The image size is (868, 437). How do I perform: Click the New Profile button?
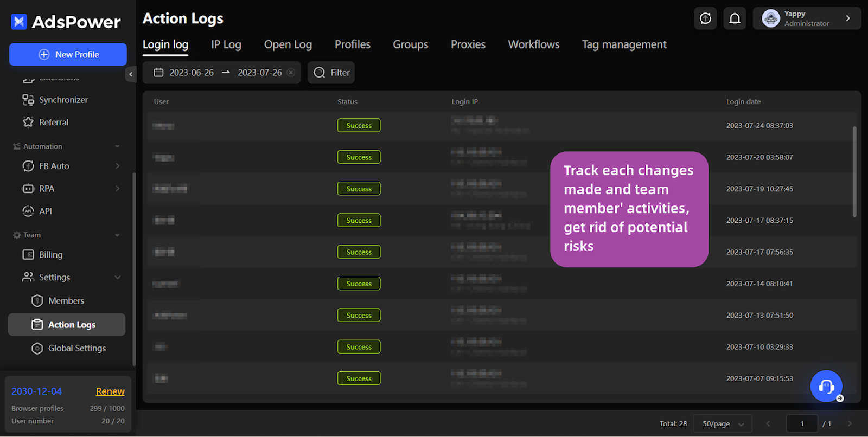click(x=68, y=54)
